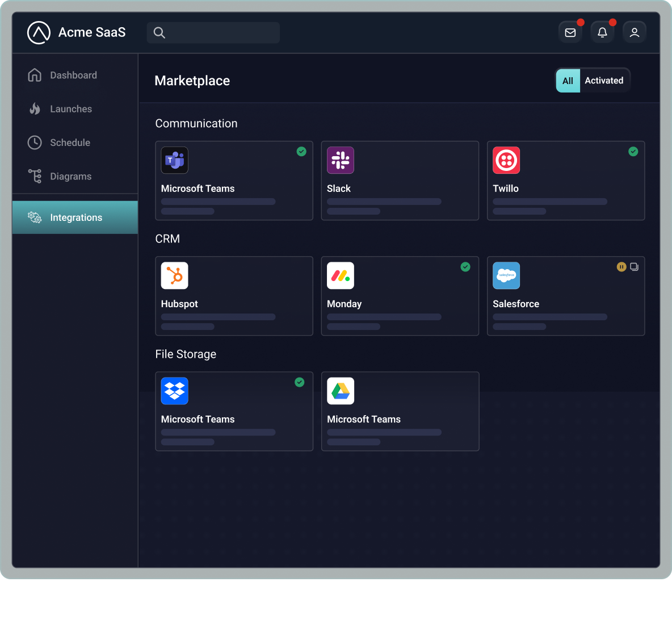
Task: Select the All filter tab
Action: (568, 80)
